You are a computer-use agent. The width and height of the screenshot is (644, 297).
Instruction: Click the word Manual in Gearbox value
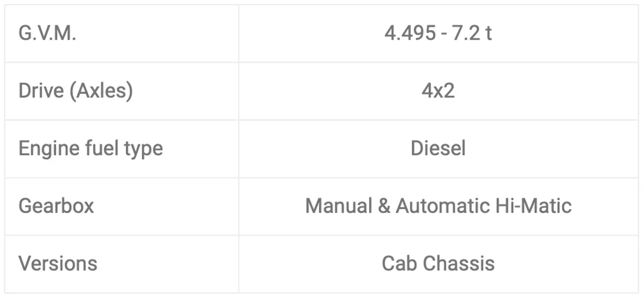click(x=339, y=206)
